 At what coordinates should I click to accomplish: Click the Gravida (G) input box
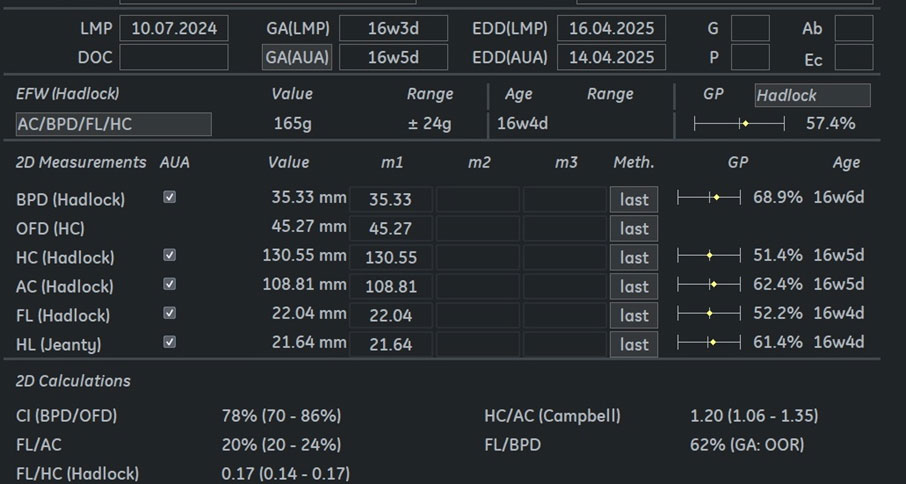pyautogui.click(x=752, y=28)
